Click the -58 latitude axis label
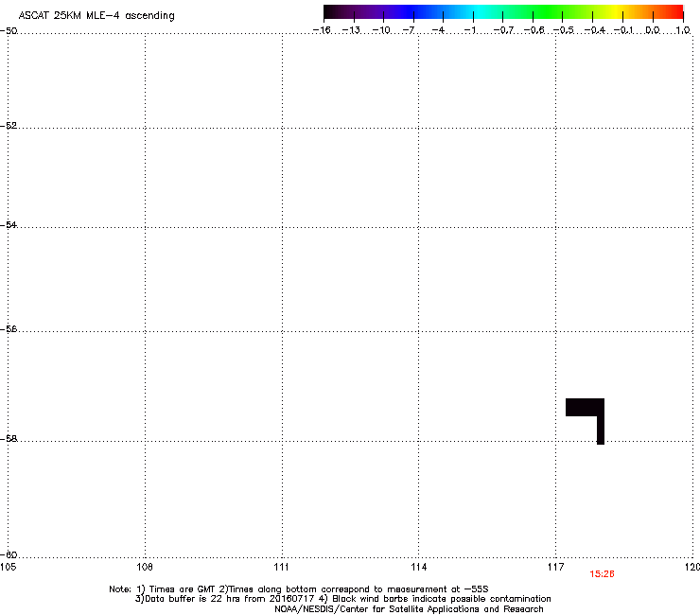Image resolution: width=700 pixels, height=615 pixels. [9, 439]
